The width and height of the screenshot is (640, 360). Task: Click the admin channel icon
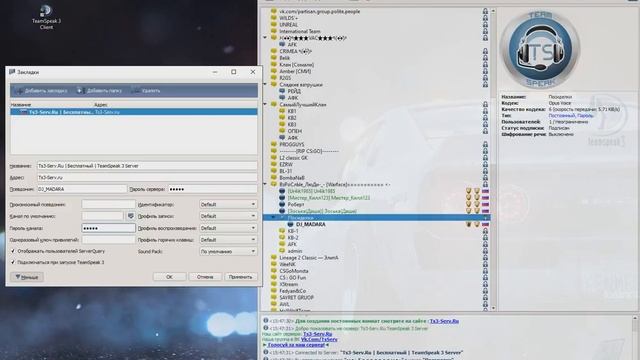point(282,251)
